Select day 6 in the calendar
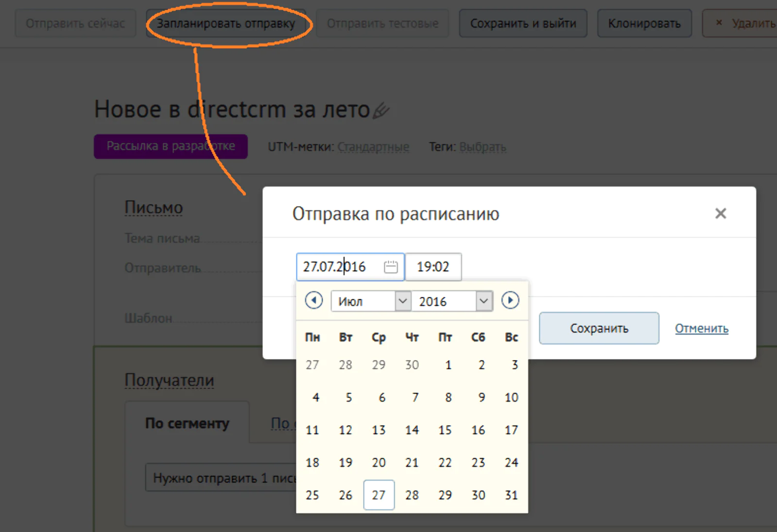Screen dimensions: 777x532 coord(382,397)
